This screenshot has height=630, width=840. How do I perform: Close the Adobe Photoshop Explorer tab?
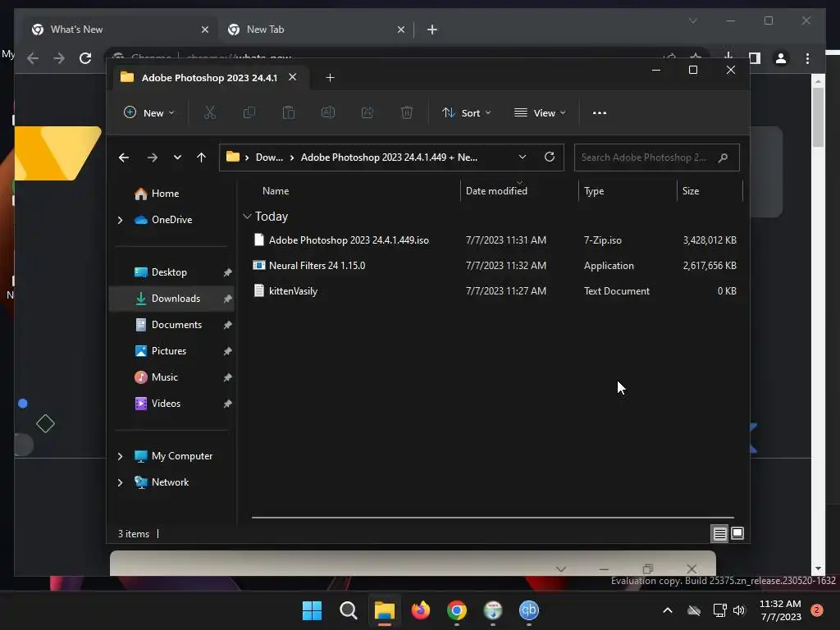point(293,77)
